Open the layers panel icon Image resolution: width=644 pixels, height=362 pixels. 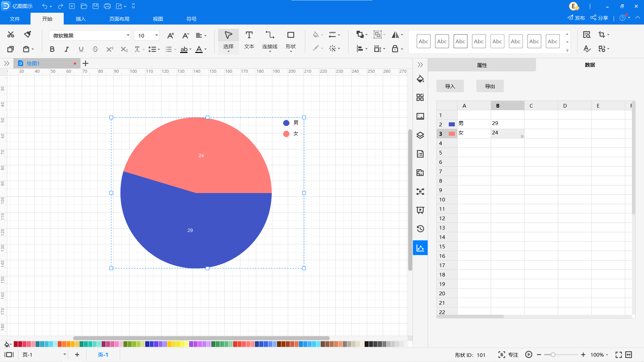point(420,135)
